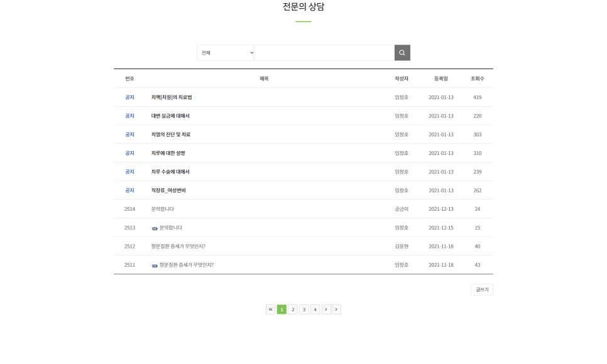
Task: Click into the search text field
Action: tap(324, 53)
